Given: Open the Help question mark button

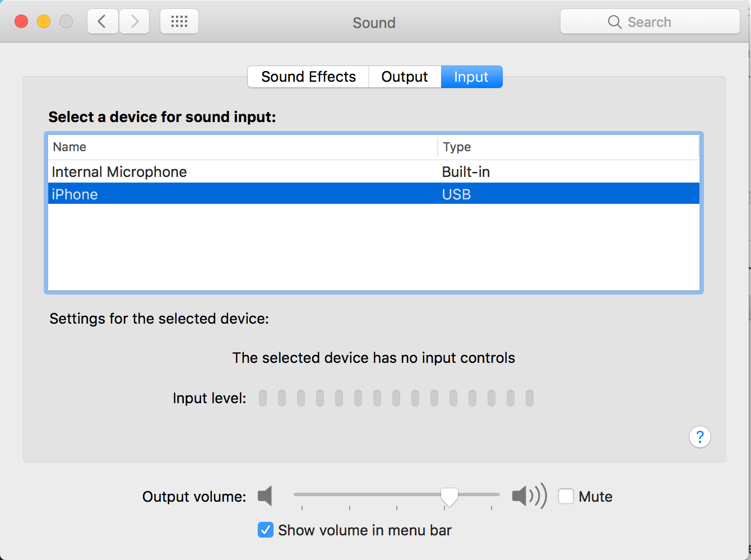Looking at the screenshot, I should click(699, 437).
